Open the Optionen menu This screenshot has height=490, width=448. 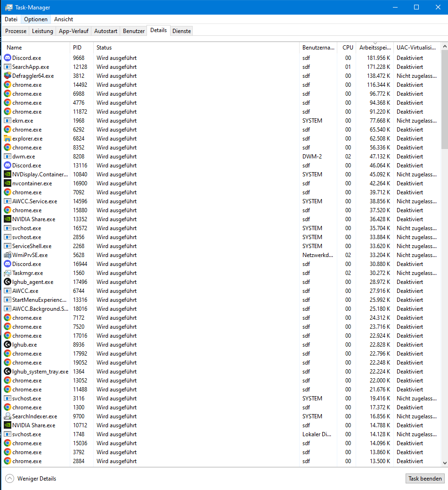36,19
